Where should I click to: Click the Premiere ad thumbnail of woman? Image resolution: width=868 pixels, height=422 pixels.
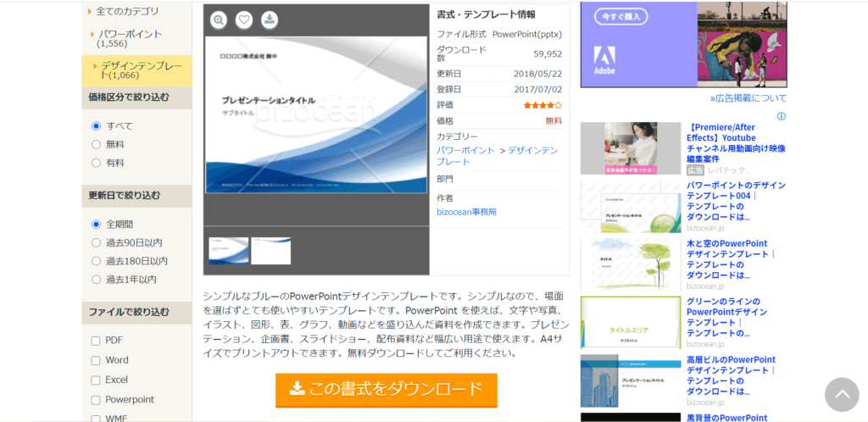[631, 148]
